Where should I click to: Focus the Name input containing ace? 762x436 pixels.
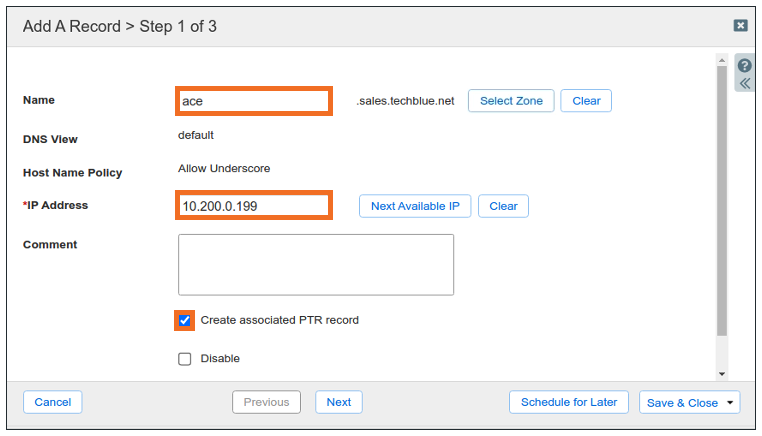253,101
